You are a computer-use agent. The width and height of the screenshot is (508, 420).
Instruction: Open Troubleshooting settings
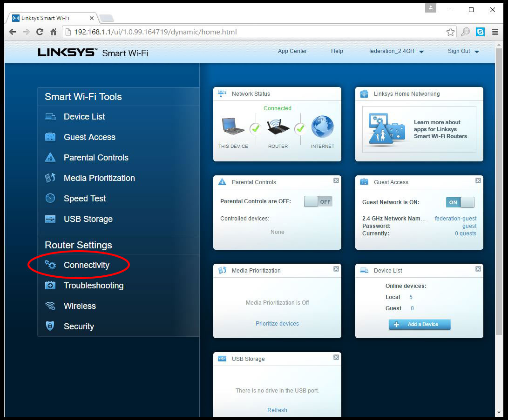point(94,286)
